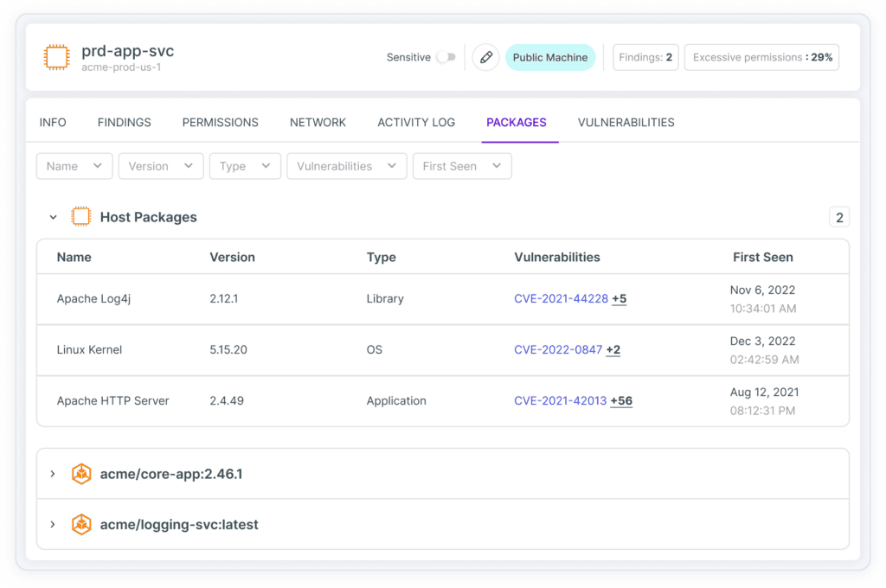This screenshot has width=886, height=588.
Task: Click the Public Machine badge
Action: point(550,57)
